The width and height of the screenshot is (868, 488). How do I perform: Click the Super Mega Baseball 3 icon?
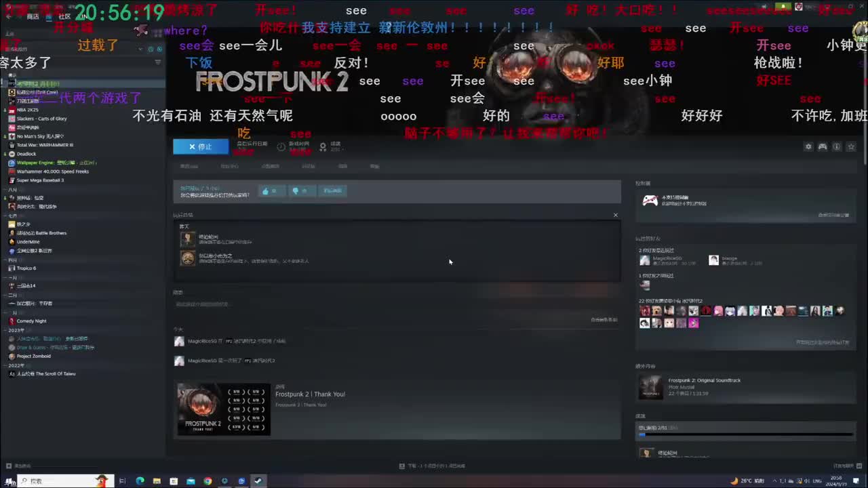point(12,180)
